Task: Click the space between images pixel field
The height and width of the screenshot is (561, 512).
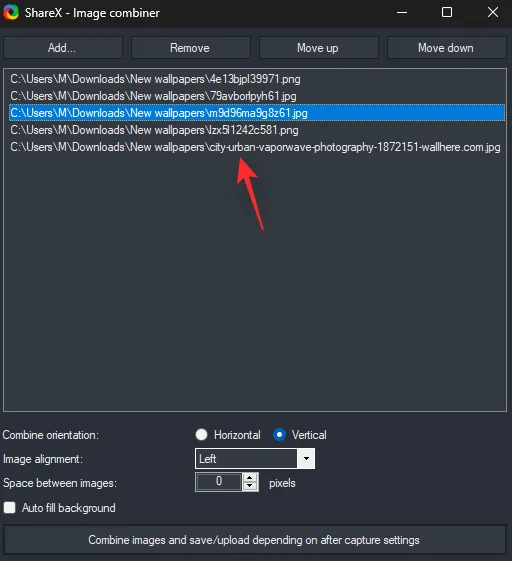Action: [219, 482]
